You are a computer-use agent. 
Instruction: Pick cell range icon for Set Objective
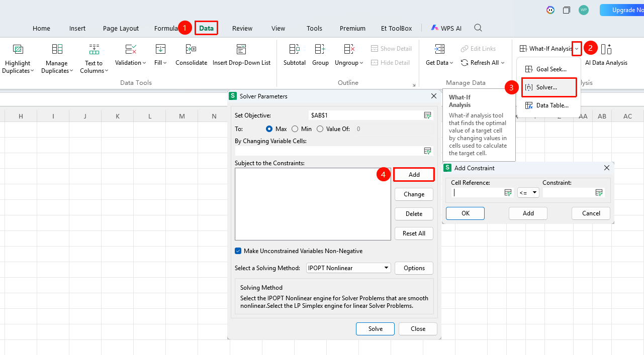click(427, 115)
